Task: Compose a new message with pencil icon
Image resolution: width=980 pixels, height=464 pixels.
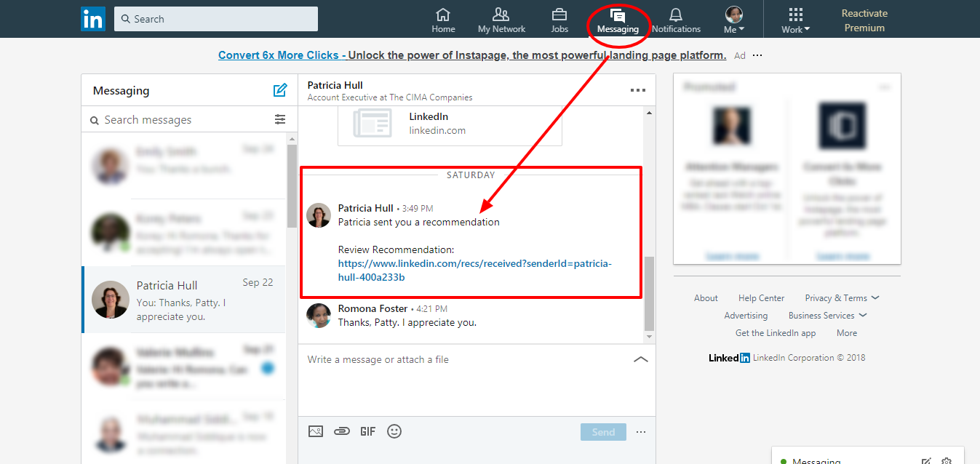Action: [x=280, y=90]
